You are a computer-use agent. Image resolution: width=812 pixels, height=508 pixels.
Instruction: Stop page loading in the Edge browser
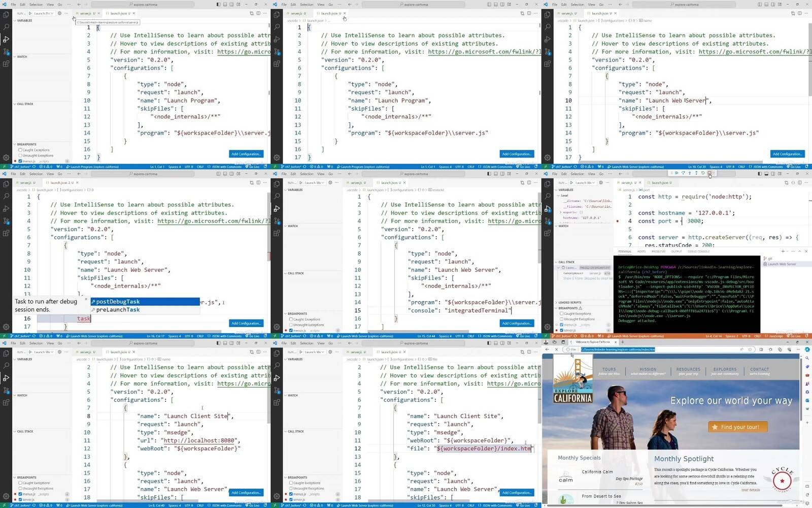[557, 350]
